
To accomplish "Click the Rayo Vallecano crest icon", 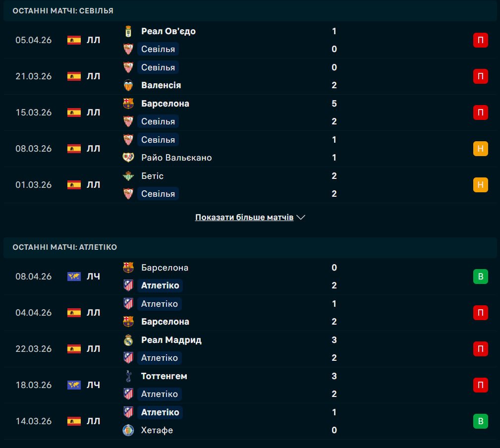I will pos(128,158).
